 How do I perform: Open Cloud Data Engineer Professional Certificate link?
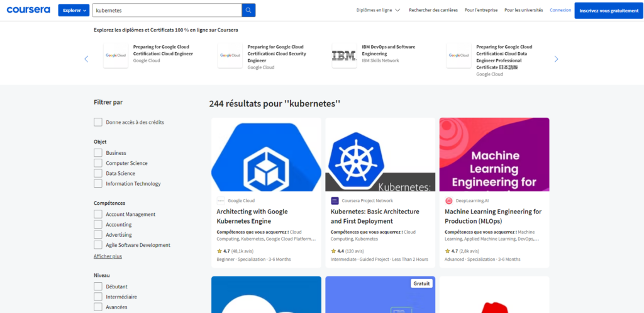coord(504,57)
